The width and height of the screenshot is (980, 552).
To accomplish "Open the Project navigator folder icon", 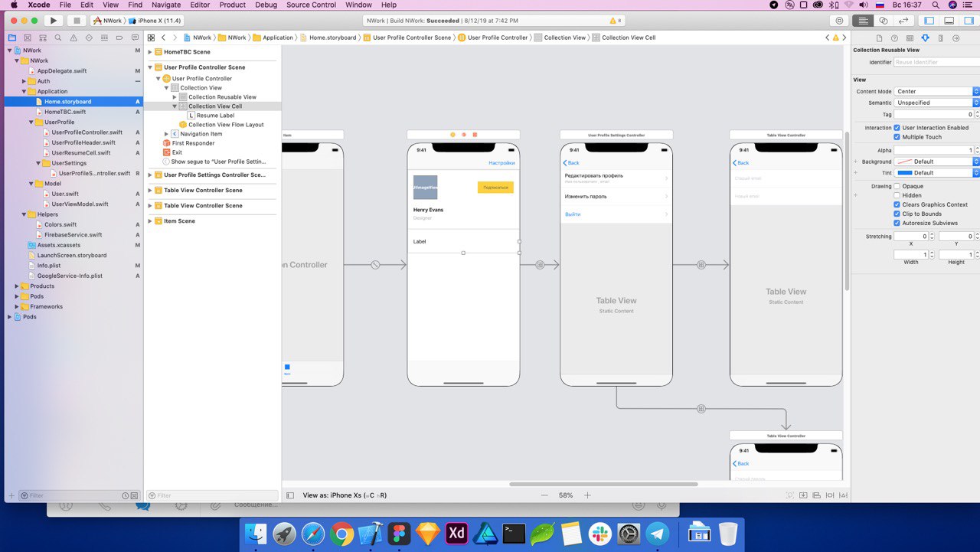I will 12,38.
